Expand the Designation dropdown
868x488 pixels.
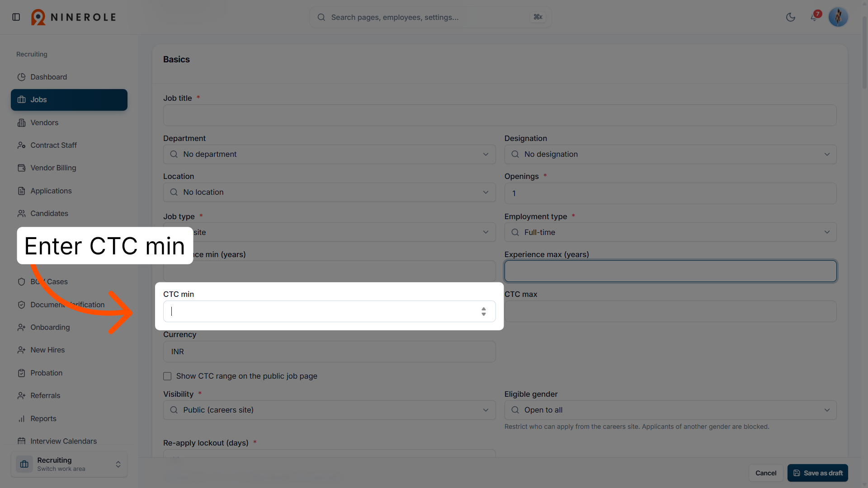pos(670,154)
